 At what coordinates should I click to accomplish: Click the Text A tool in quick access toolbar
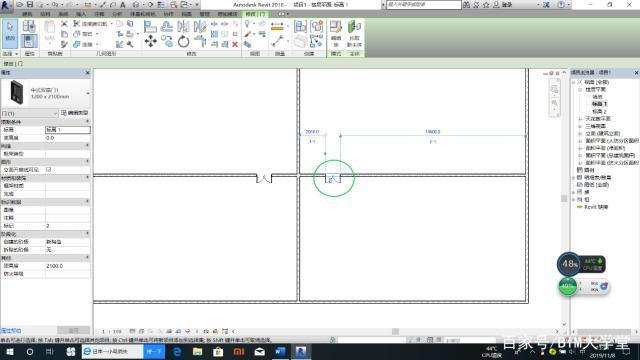[122, 4]
